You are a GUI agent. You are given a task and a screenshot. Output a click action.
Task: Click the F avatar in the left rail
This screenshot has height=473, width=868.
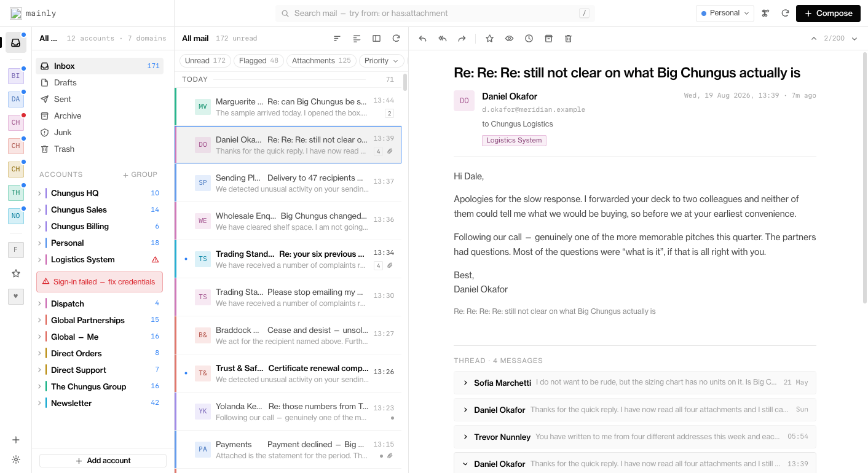16,249
